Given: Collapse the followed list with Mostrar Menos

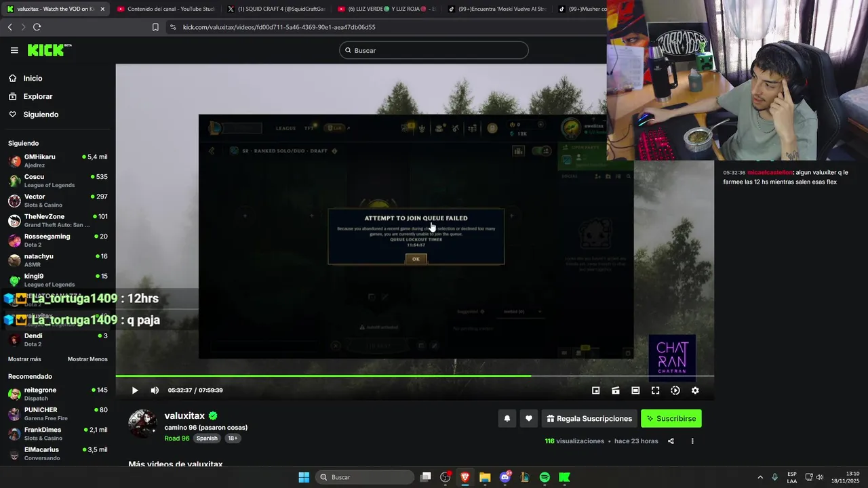Looking at the screenshot, I should tap(87, 359).
